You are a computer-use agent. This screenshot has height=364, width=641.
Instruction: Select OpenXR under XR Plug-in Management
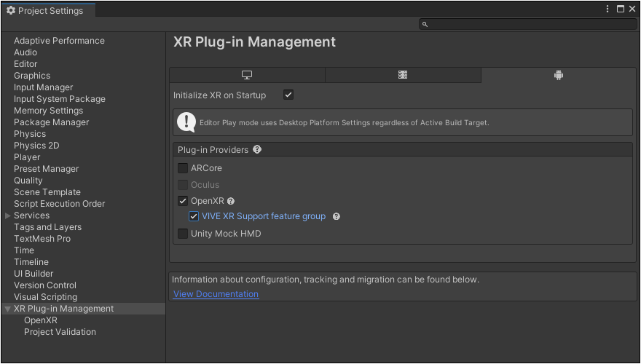pyautogui.click(x=41, y=320)
